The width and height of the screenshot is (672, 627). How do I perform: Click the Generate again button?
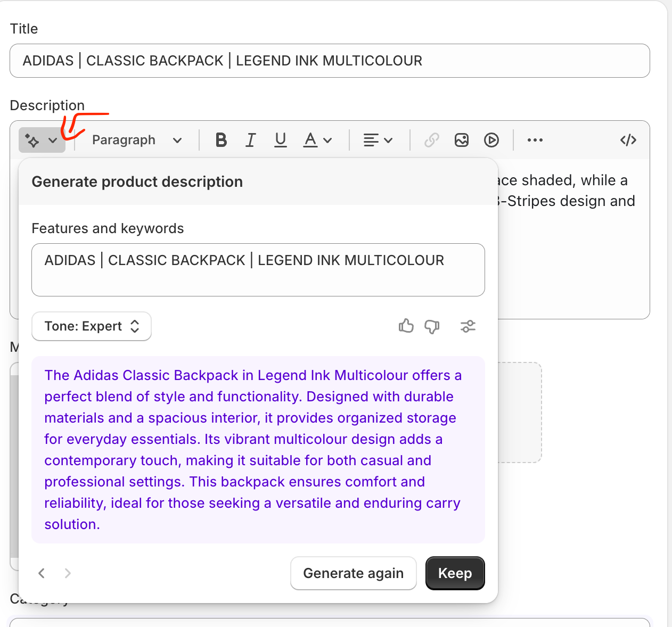point(354,573)
